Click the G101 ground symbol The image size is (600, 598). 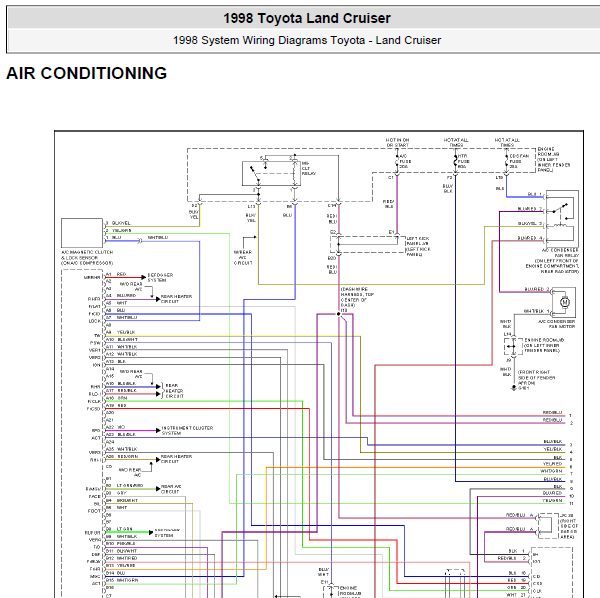pyautogui.click(x=514, y=388)
